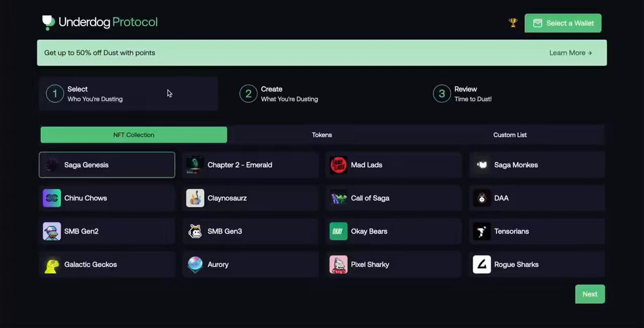Click the Saga Monkes collection icon
The width and height of the screenshot is (644, 328).
tap(482, 165)
